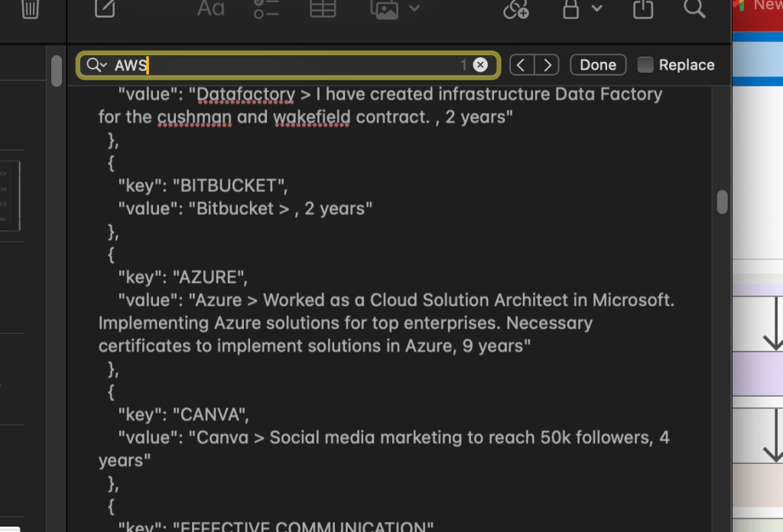Screen dimensions: 783x532
Task: Open search with magnifier toolbar icon
Action: click(x=694, y=8)
